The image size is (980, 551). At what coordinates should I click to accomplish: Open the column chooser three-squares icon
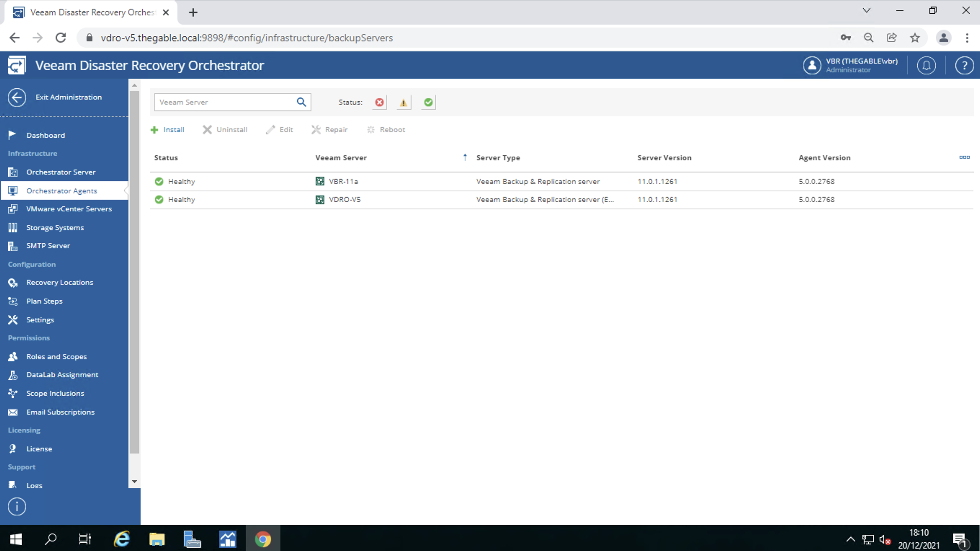(x=965, y=157)
